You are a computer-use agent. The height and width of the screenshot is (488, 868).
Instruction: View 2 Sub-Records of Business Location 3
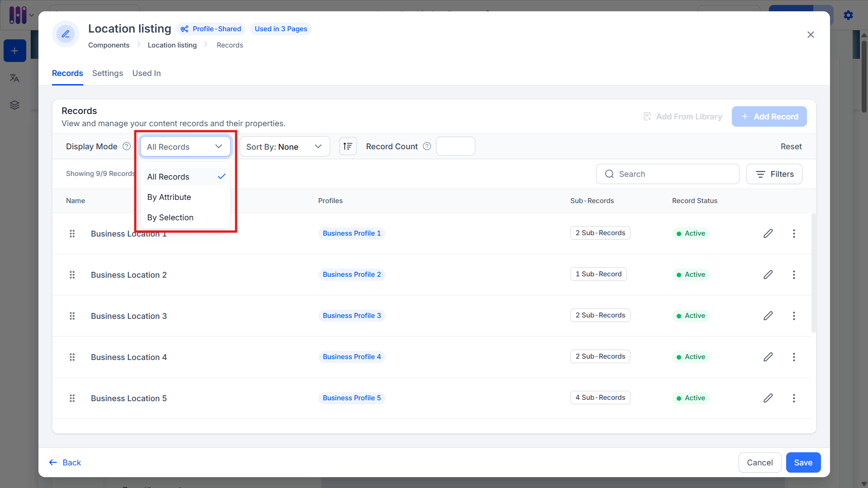600,315
